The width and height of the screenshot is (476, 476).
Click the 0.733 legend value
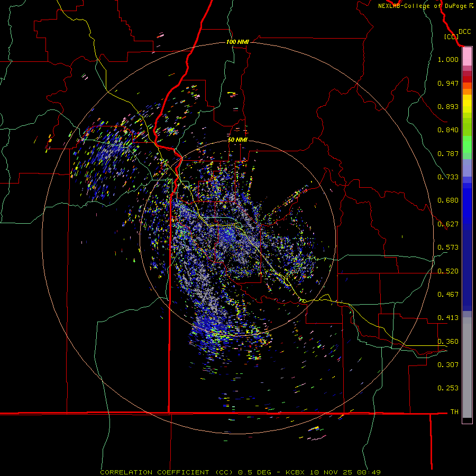point(448,177)
